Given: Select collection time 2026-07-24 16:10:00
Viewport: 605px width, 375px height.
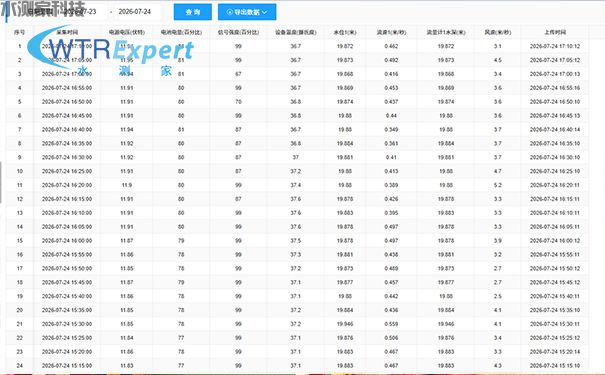Looking at the screenshot, I should (x=67, y=213).
